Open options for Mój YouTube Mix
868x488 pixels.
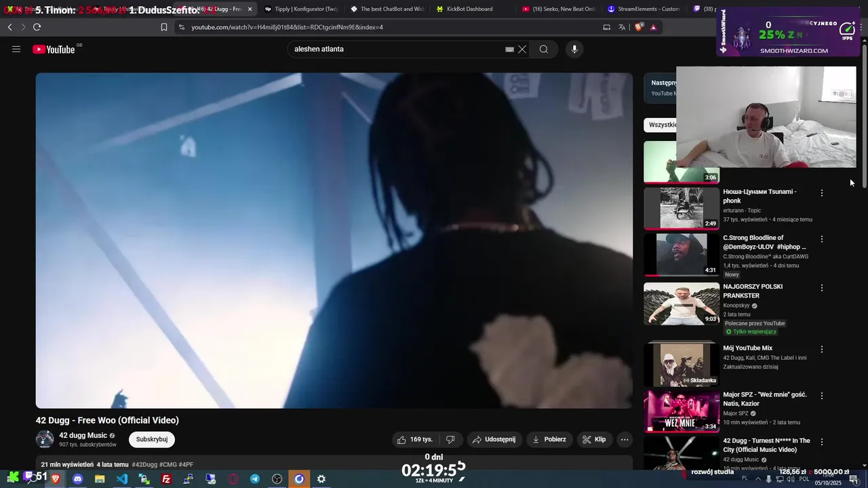[x=822, y=350]
